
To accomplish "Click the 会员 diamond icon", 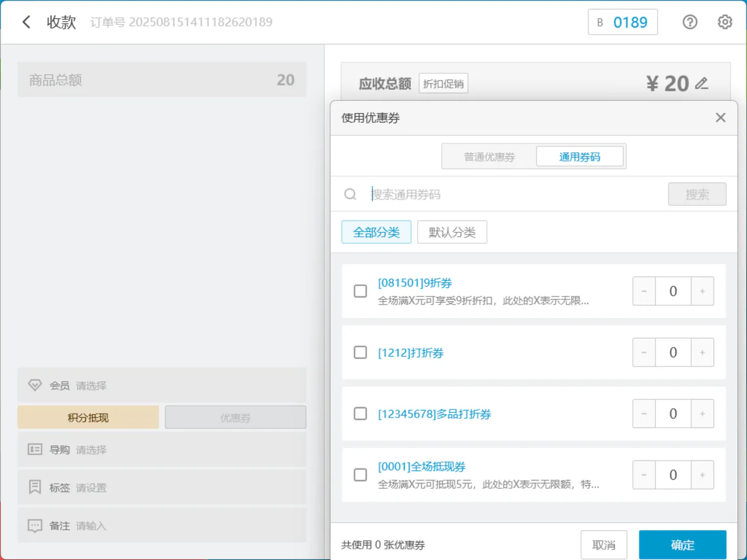I will click(35, 386).
